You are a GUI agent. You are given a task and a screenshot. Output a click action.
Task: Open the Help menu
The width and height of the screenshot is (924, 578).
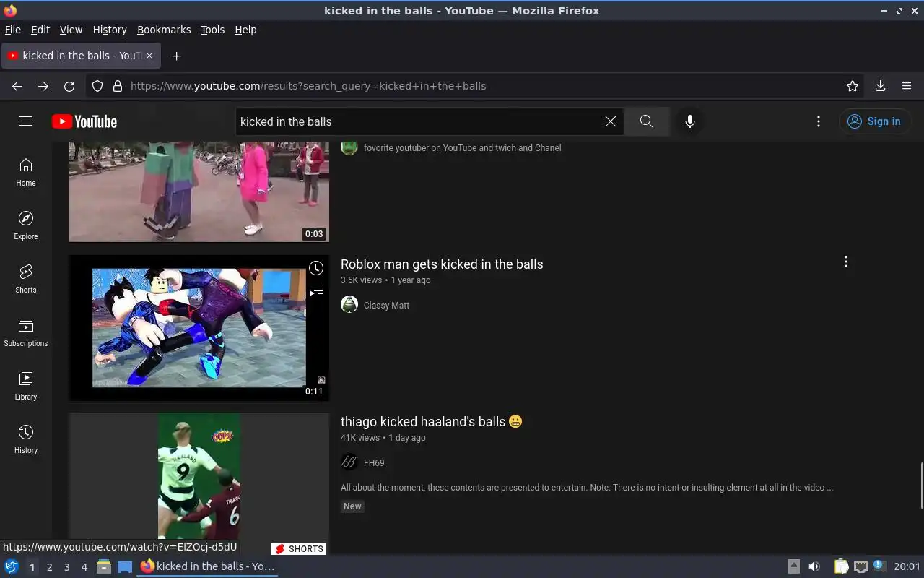pyautogui.click(x=245, y=30)
